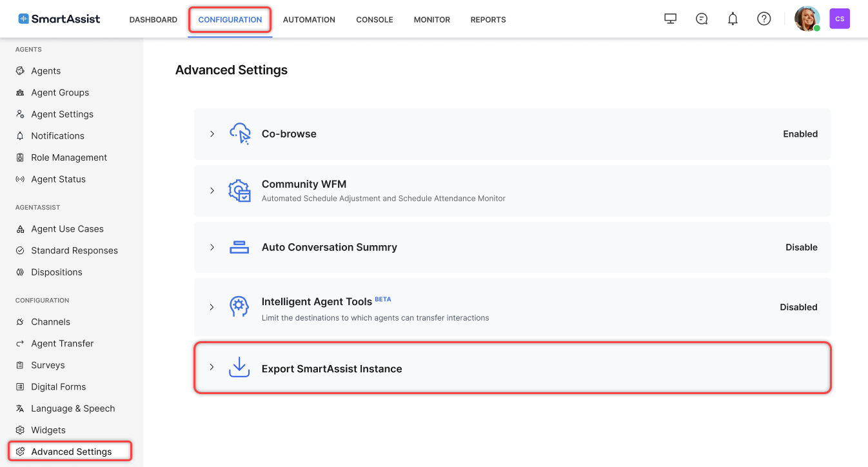Click the Agents sidebar icon
This screenshot has width=868, height=467.
(20, 71)
